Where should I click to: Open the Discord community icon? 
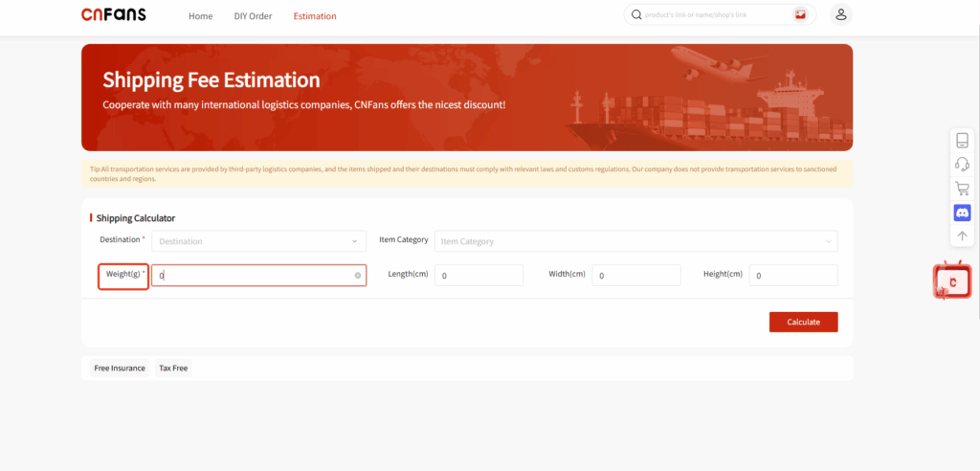point(962,213)
